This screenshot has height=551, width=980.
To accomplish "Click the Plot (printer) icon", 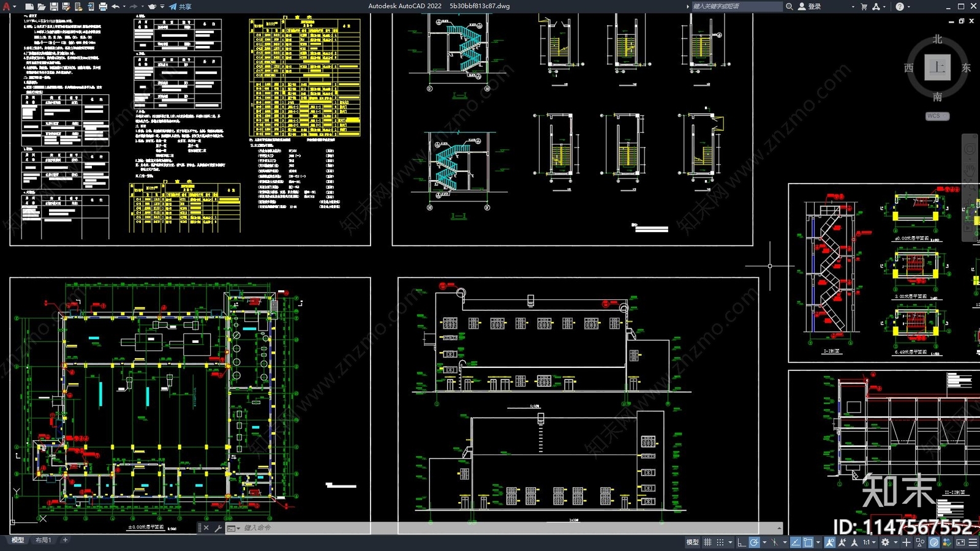I will point(103,7).
